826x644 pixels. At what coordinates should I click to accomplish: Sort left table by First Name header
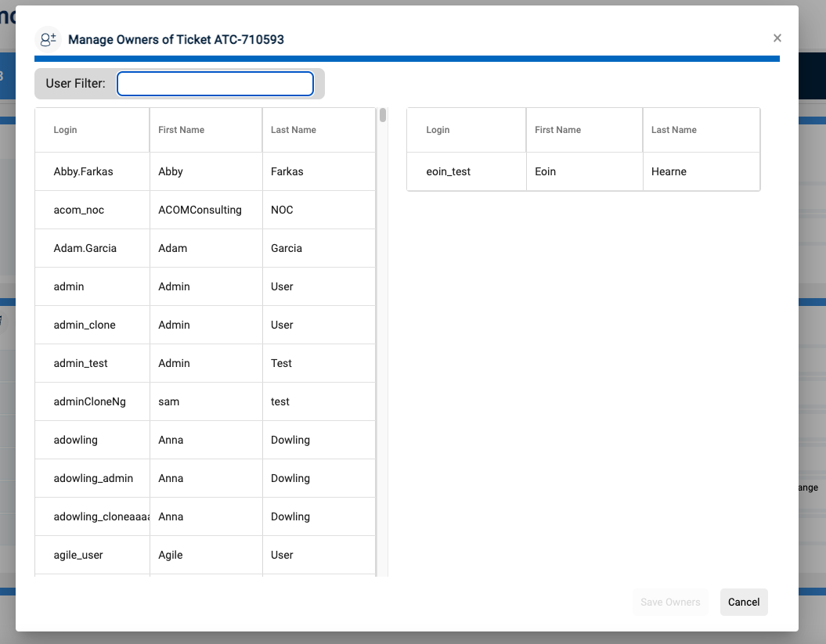pyautogui.click(x=181, y=130)
